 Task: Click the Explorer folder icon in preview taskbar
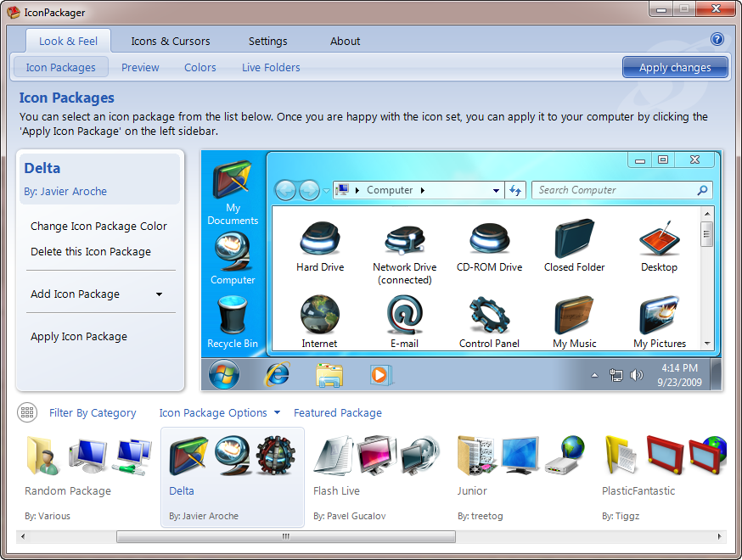pos(329,375)
